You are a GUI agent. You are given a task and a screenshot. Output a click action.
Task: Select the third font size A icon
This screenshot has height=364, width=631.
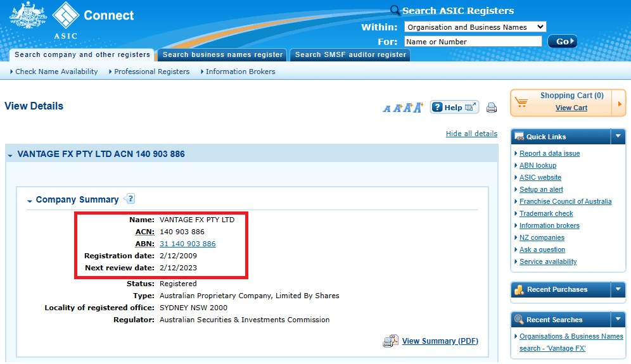tap(408, 108)
